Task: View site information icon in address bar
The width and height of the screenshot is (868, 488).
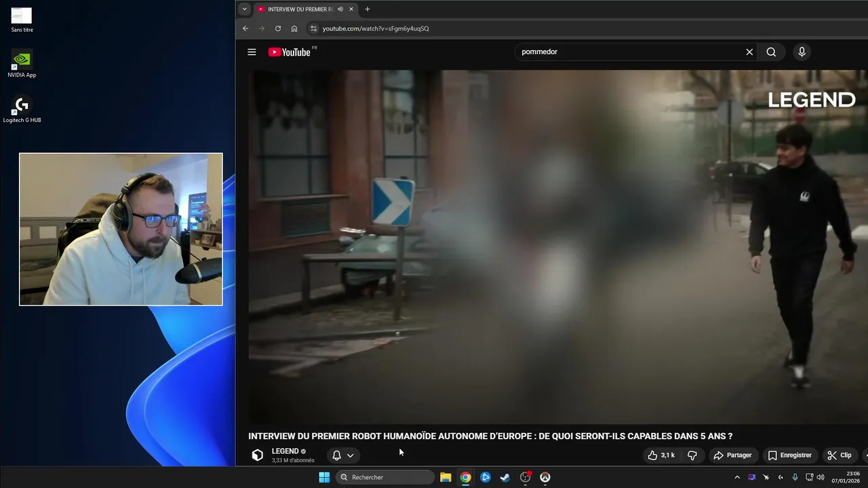Action: 313,28
